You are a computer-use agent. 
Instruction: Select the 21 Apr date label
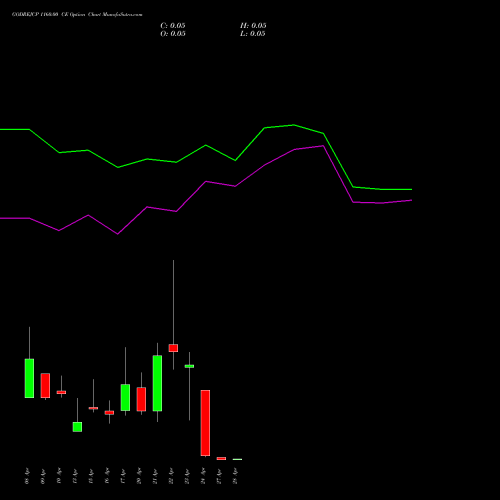(155, 476)
